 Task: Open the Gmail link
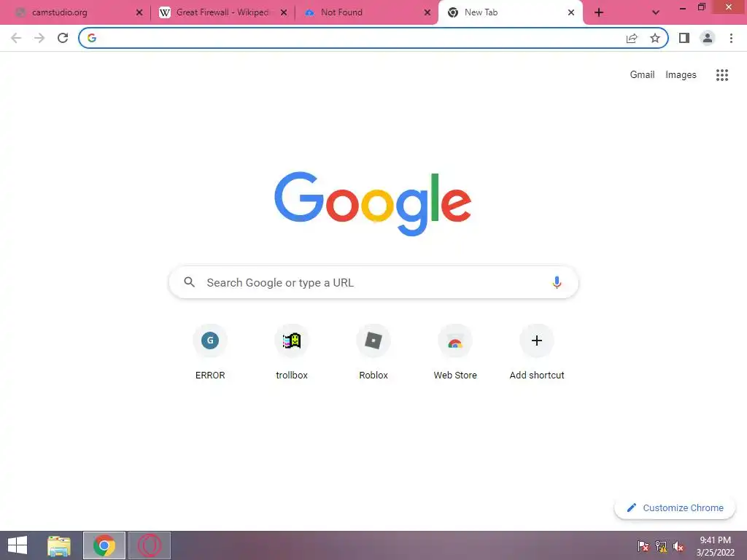tap(642, 75)
